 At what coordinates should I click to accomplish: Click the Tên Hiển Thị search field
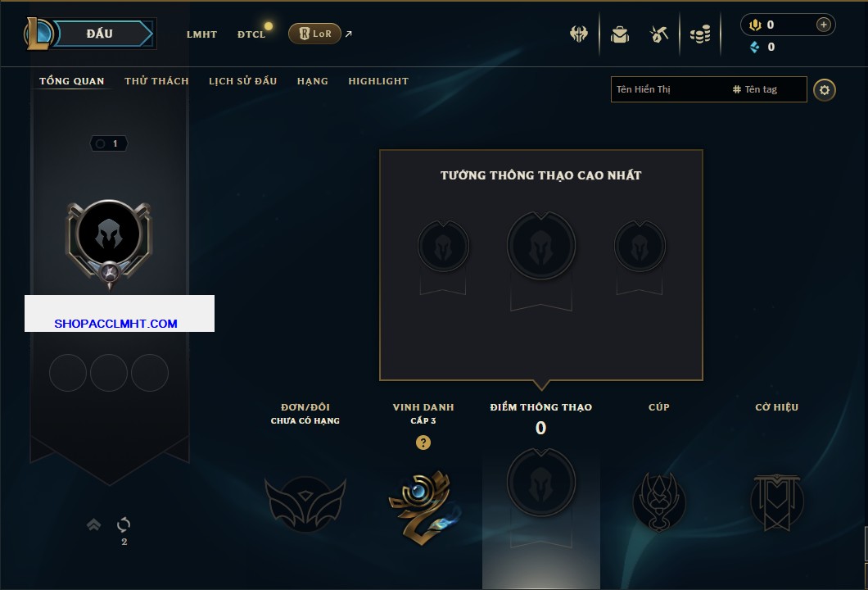708,89
